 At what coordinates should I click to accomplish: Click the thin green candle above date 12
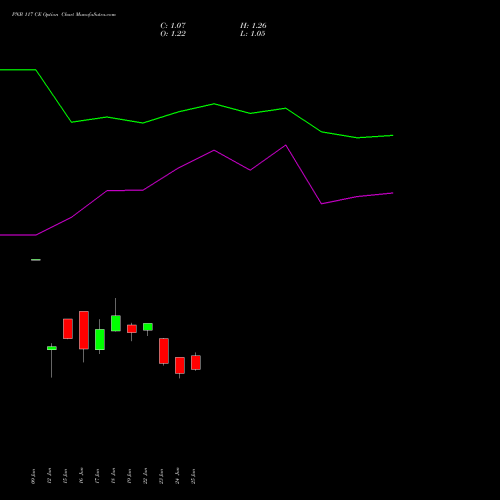tap(52, 348)
